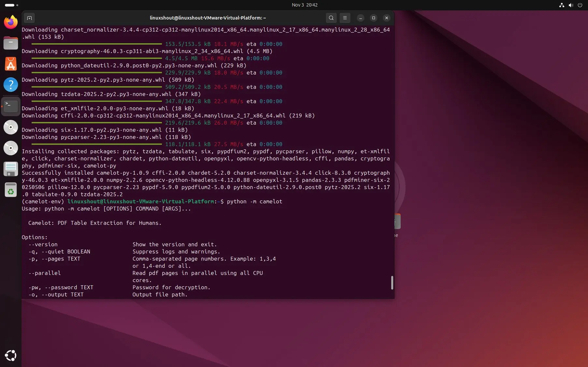Viewport: 588px width, 367px height.
Task: Open the clock showing Nov 3 20:42
Action: coord(305,5)
